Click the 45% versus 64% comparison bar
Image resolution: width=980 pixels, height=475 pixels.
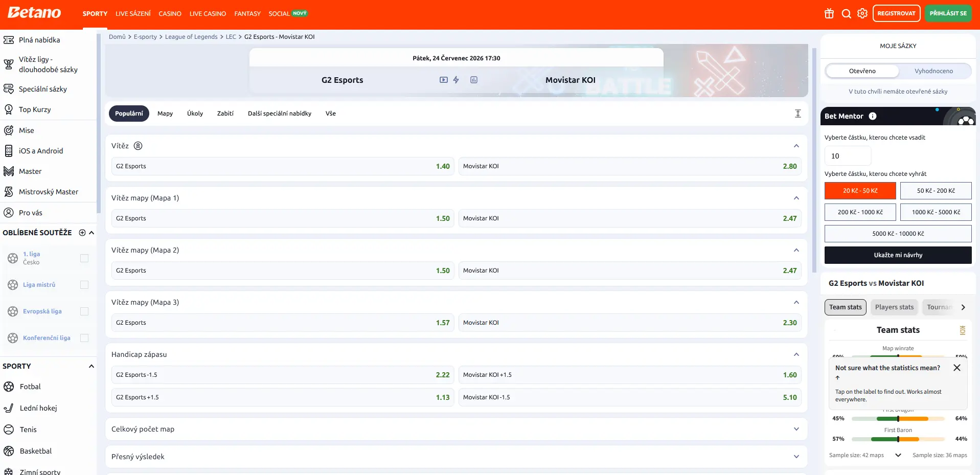click(898, 418)
